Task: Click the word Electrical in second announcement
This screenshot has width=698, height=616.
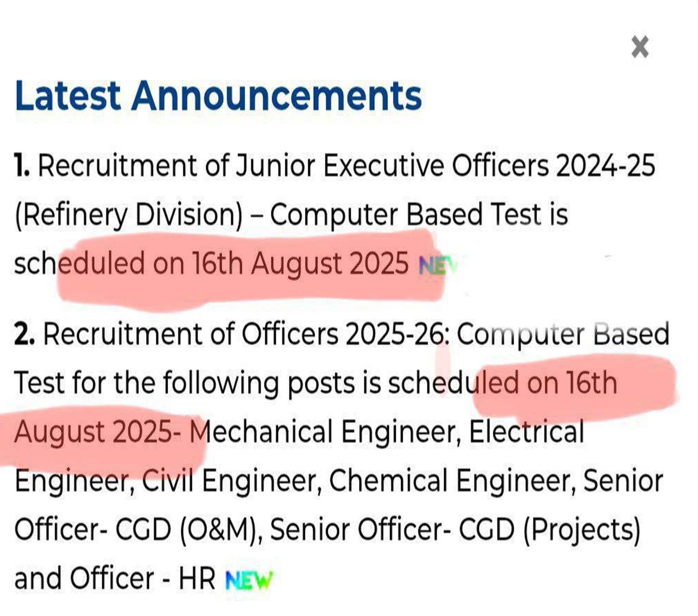Action: [x=526, y=431]
